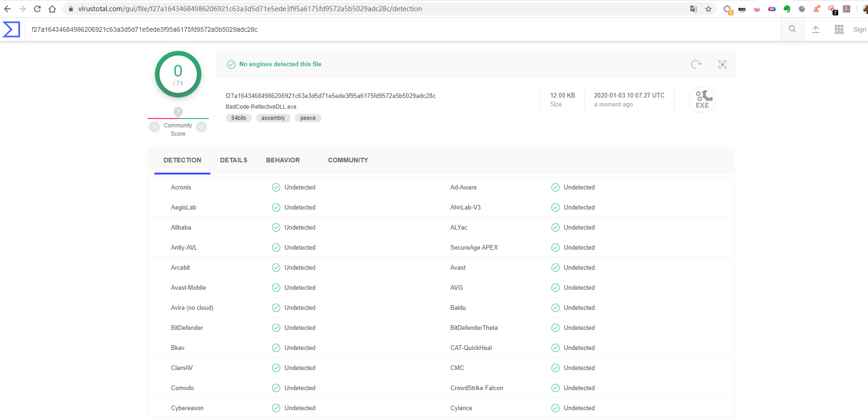Open the BEHAVIOR tab
The image size is (868, 419).
coord(283,160)
